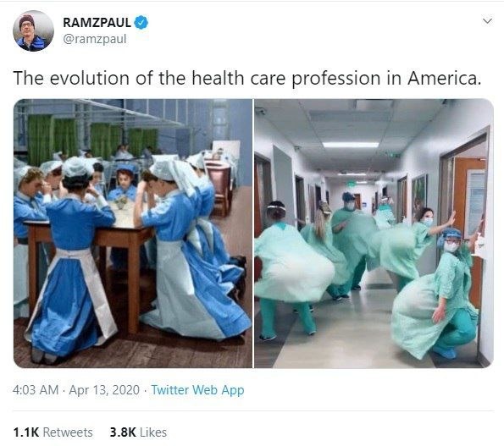Open the Twitter Web App link
The image size is (504, 446).
(197, 390)
